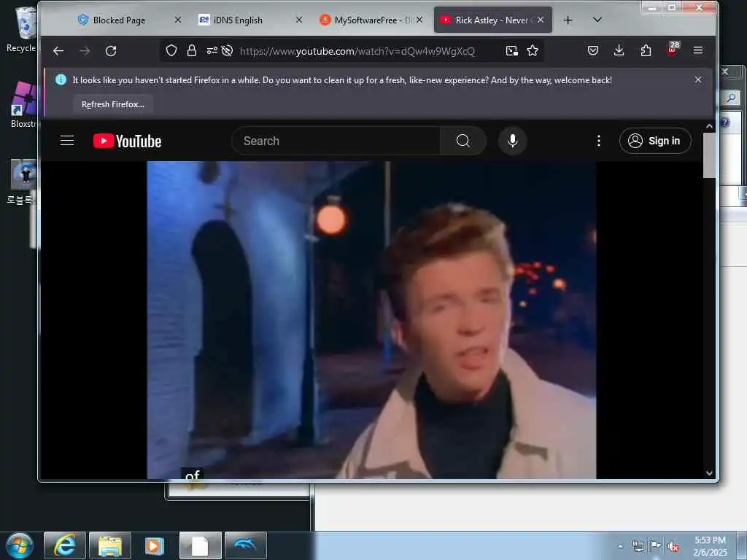Open Windows Explorer from taskbar
Screen dimensions: 747x560
click(x=110, y=545)
